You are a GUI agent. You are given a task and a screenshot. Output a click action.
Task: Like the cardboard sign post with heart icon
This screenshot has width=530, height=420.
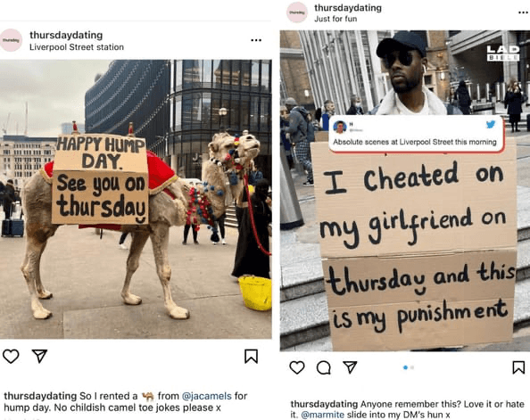pos(297,367)
